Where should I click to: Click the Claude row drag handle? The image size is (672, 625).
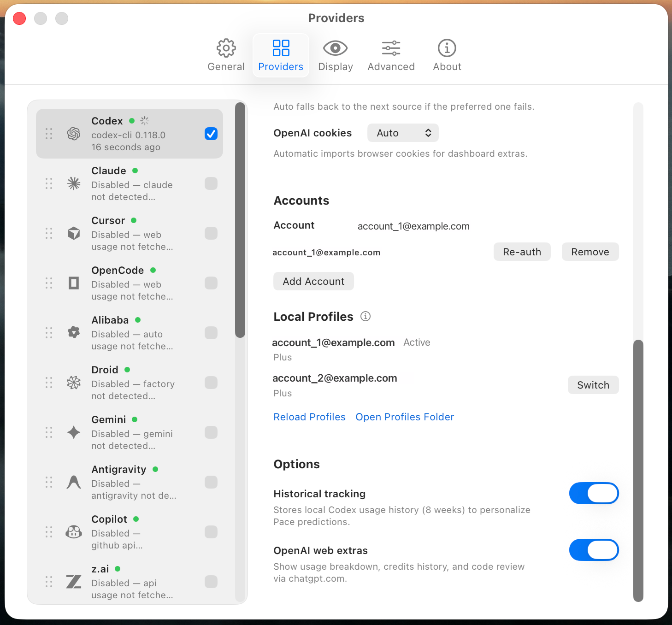(x=49, y=183)
